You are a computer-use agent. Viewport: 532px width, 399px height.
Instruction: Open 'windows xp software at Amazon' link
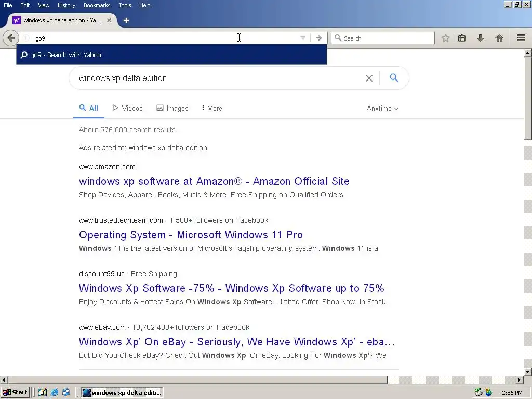[x=214, y=181]
